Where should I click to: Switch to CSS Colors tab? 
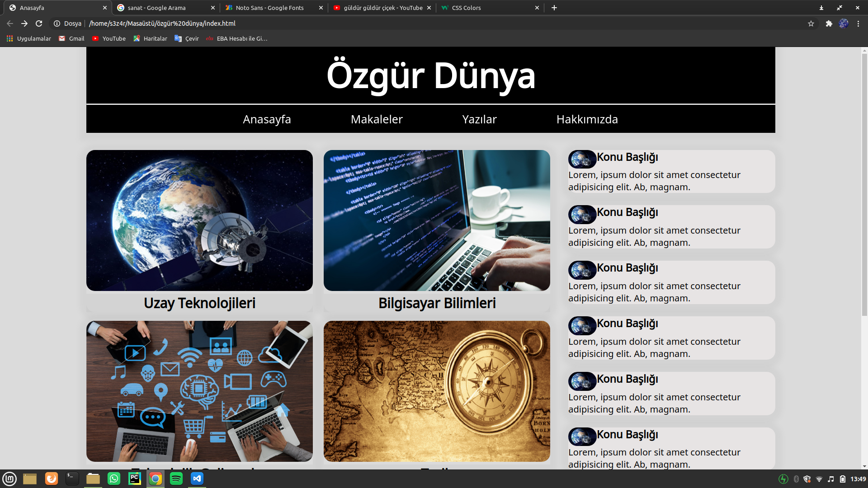pyautogui.click(x=466, y=8)
